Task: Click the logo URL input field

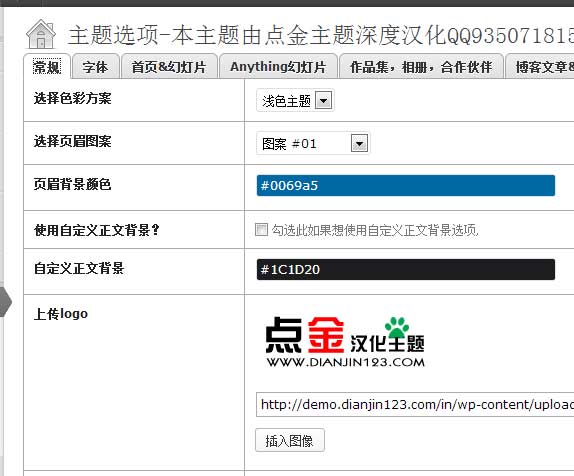Action: tap(415, 404)
